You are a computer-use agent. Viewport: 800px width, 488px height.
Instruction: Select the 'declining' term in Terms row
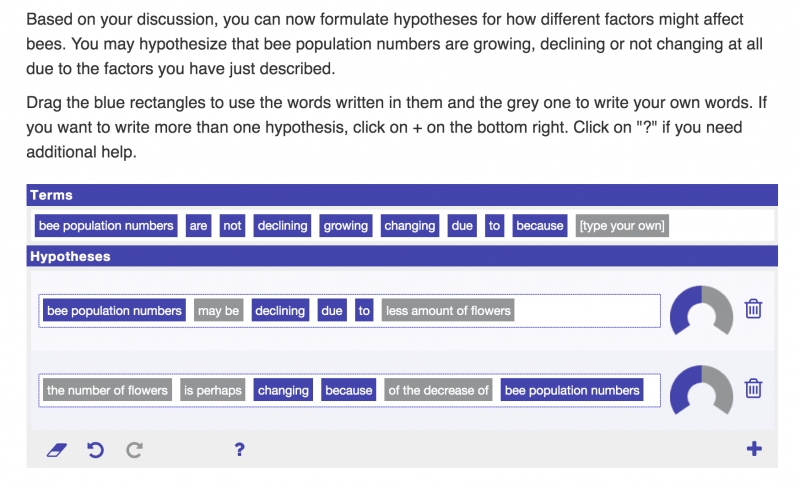click(281, 226)
